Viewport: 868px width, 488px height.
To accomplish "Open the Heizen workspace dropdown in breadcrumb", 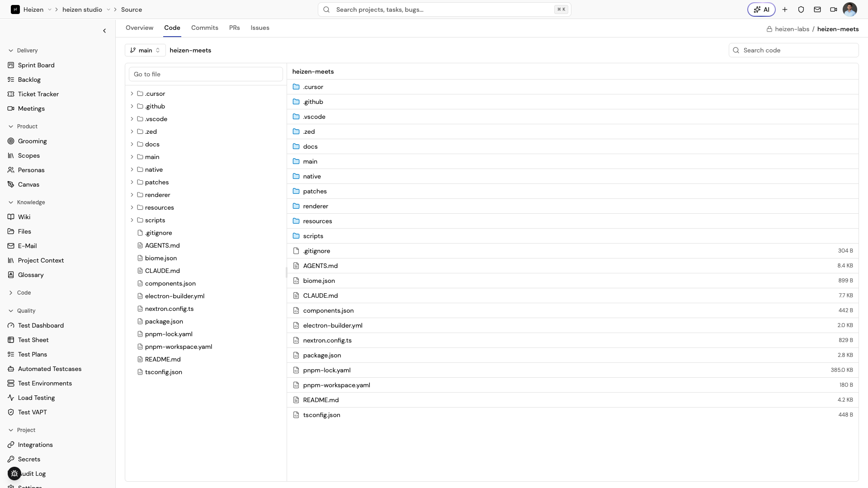I will (50, 9).
